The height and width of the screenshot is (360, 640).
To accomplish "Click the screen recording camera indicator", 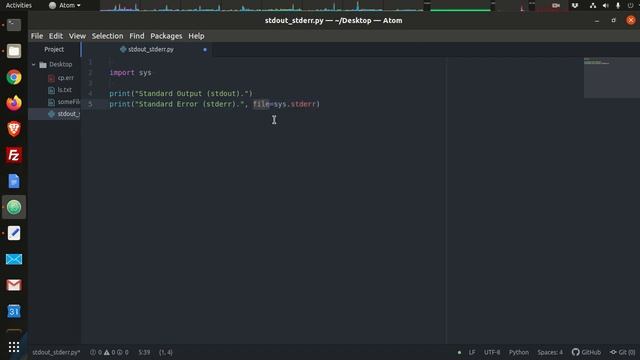I will (x=556, y=5).
